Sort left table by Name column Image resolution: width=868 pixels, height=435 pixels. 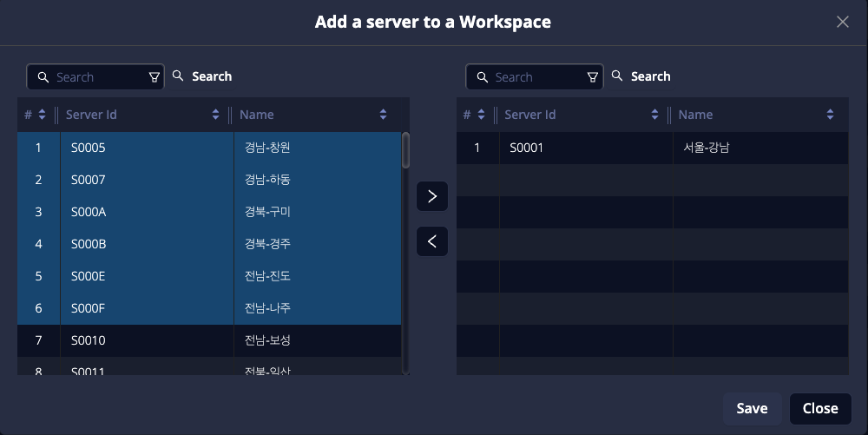pyautogui.click(x=383, y=115)
